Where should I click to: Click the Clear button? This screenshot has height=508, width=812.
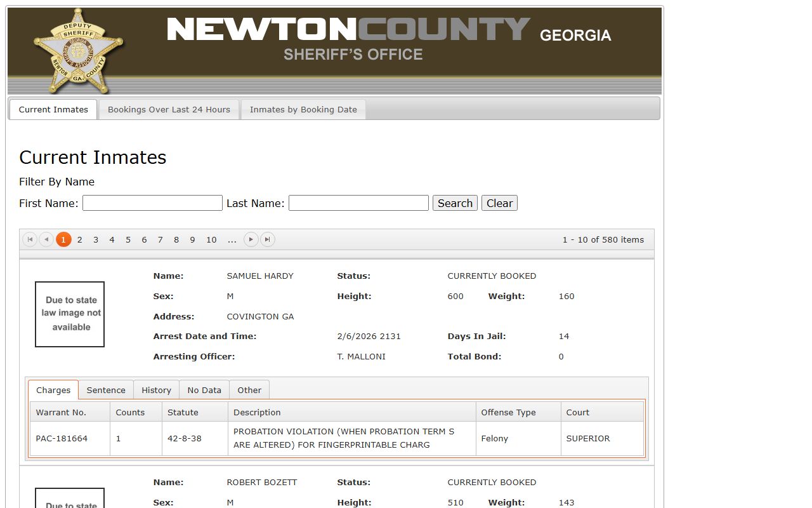coord(499,203)
